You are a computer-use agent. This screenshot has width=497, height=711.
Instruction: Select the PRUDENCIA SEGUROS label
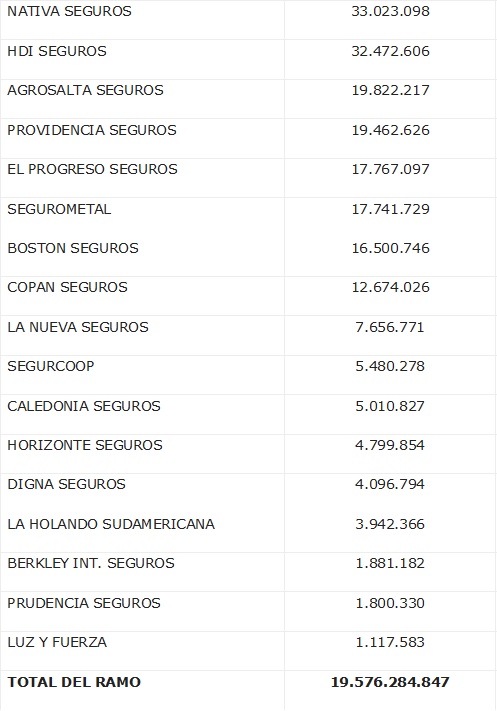coord(84,603)
